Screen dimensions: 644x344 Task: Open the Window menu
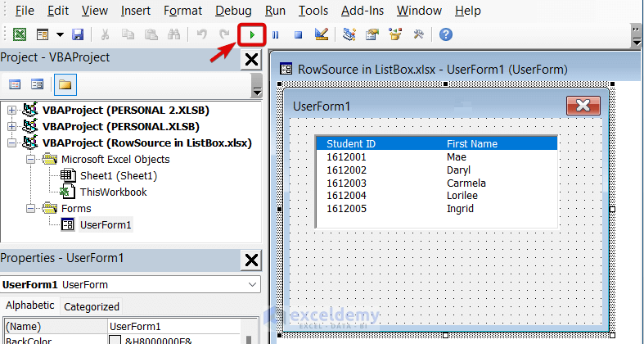tap(419, 11)
